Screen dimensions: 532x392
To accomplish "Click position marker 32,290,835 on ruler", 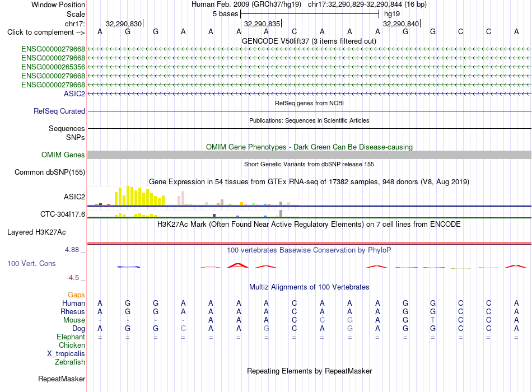I will click(262, 24).
